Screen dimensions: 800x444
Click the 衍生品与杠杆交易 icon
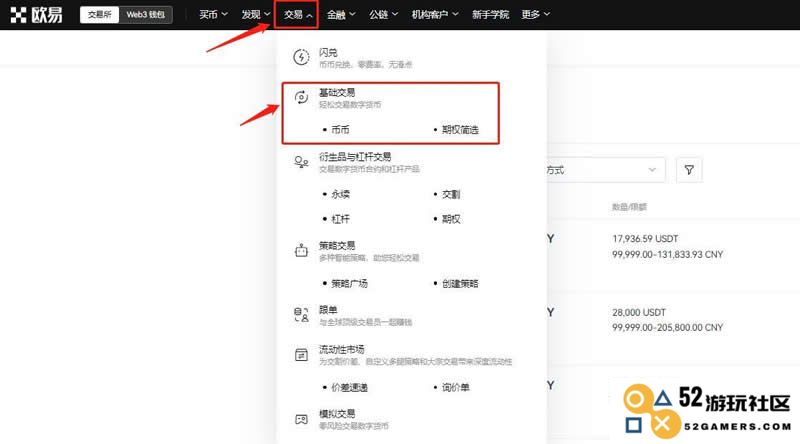pos(301,162)
